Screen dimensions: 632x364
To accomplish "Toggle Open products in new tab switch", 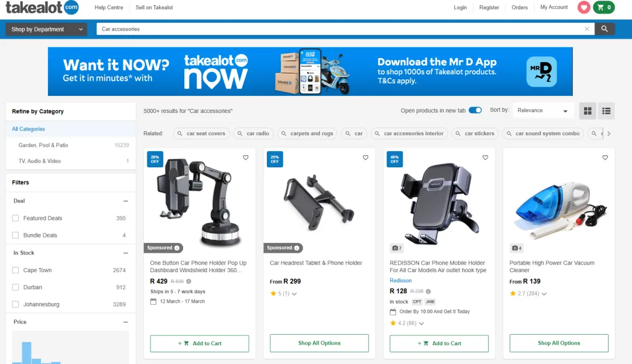I will pyautogui.click(x=475, y=111).
